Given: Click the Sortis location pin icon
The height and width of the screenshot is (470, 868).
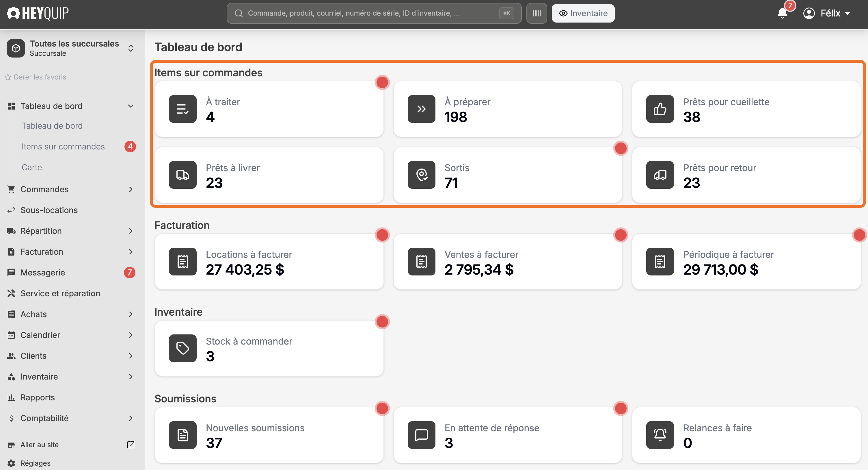Looking at the screenshot, I should tap(421, 175).
